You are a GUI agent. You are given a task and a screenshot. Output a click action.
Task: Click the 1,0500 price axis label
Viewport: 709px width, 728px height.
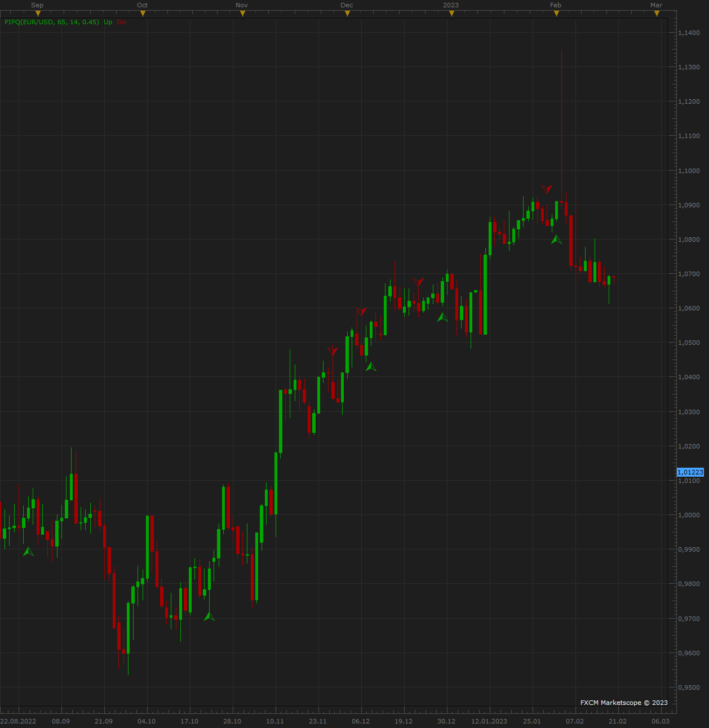coord(689,343)
